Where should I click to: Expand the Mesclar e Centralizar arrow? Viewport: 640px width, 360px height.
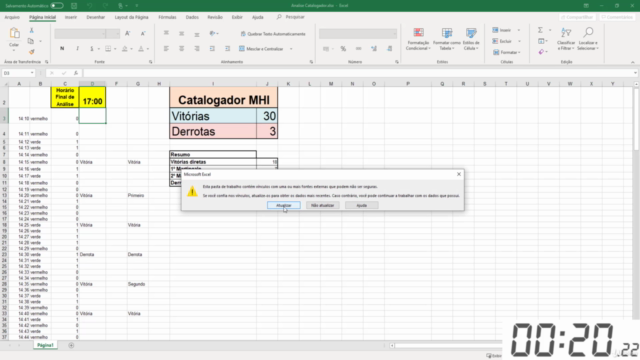point(291,49)
